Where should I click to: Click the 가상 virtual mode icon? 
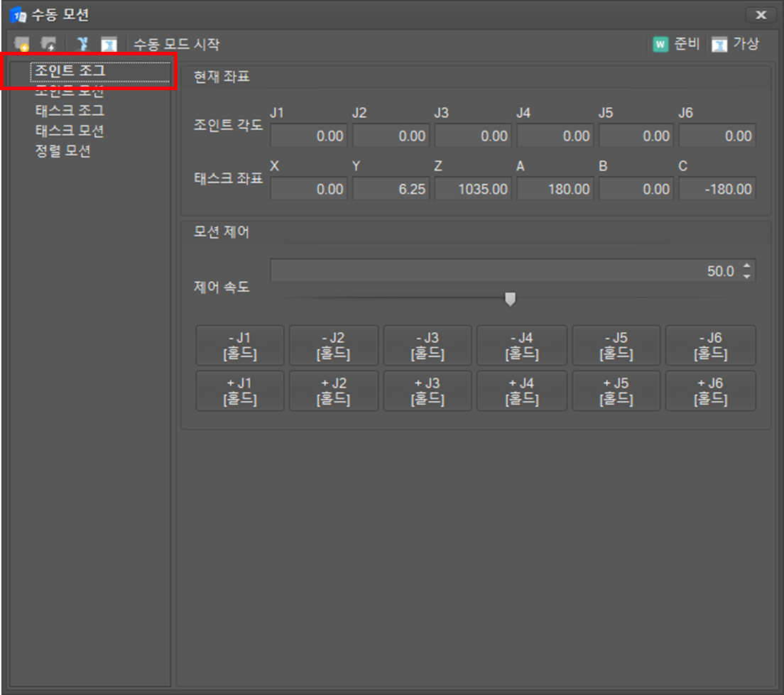(x=719, y=44)
